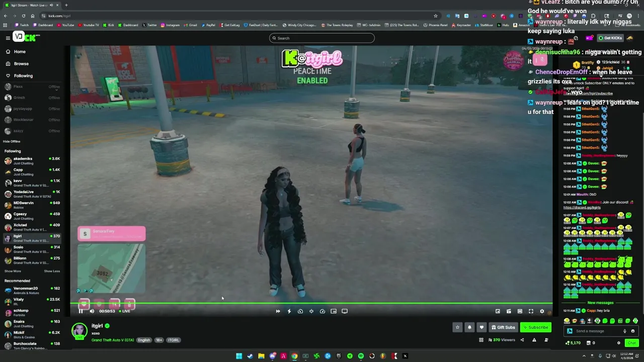The image size is (644, 362).
Task: Click the Gift Subs button
Action: (x=503, y=327)
